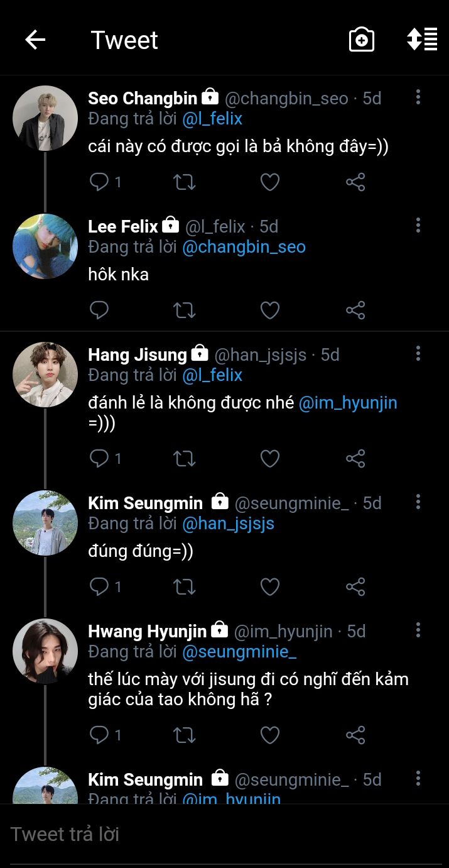The width and height of the screenshot is (449, 868).
Task: Open @changbin_seo link in Felix's reply
Action: (x=244, y=247)
